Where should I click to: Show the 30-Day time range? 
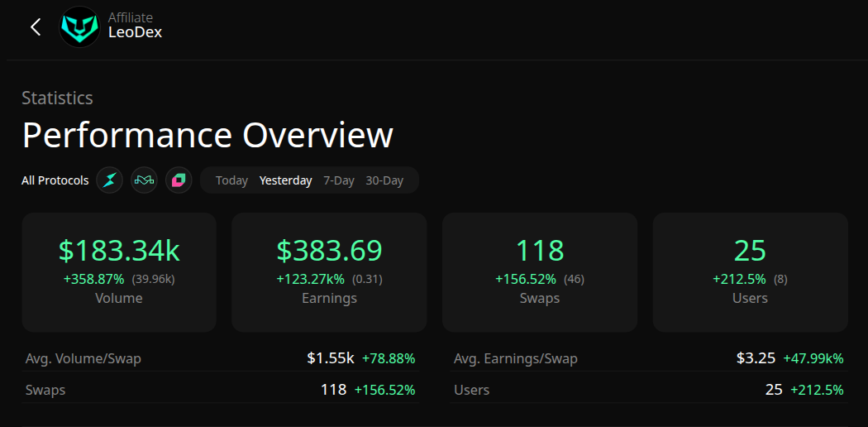[384, 180]
